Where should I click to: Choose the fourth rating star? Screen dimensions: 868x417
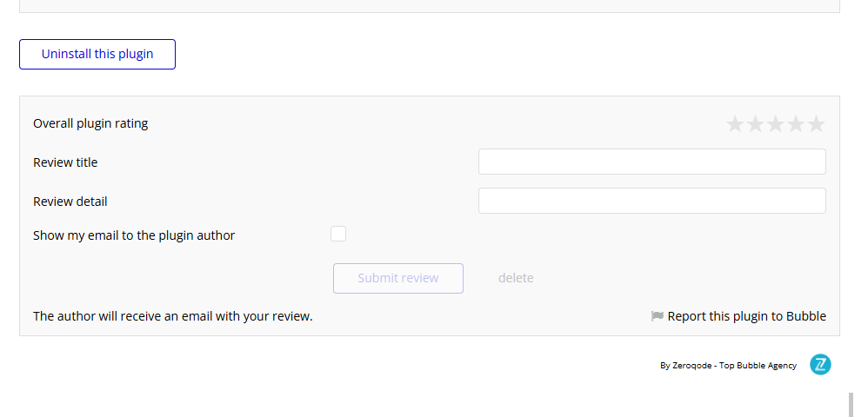(x=796, y=124)
